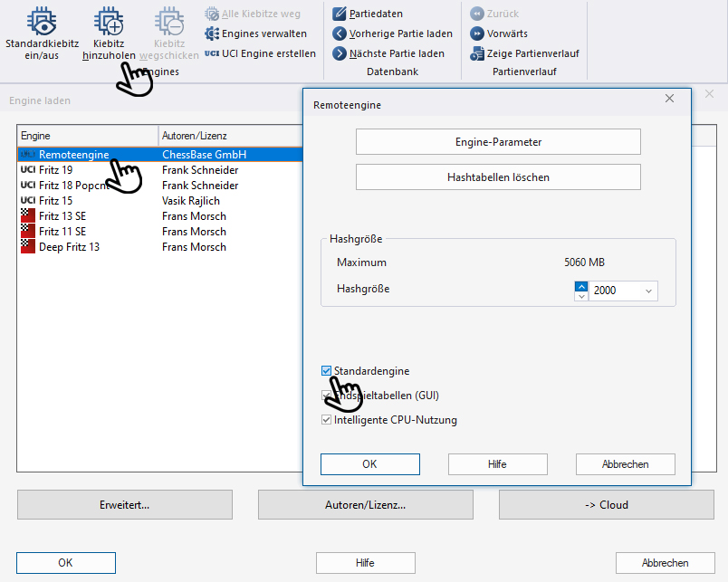Click Hashtabellen löschen button
The image size is (728, 582).
498,177
